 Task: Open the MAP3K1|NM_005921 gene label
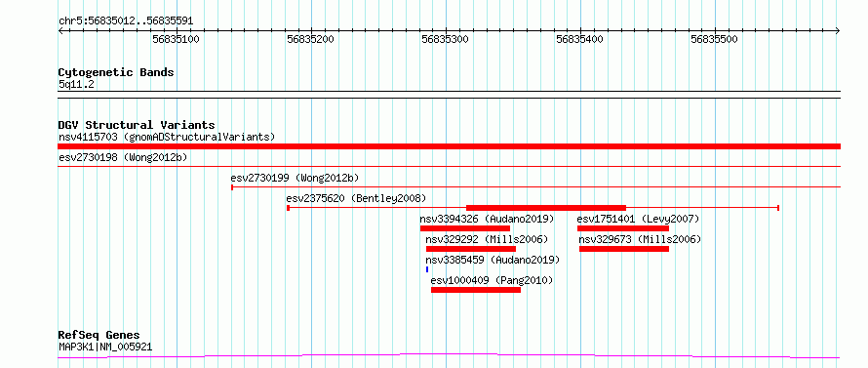(x=105, y=348)
